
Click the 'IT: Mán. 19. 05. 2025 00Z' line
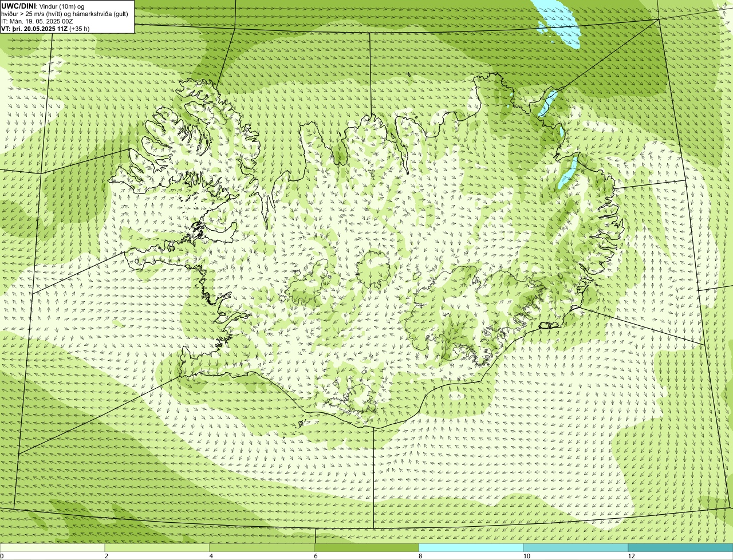click(37, 21)
